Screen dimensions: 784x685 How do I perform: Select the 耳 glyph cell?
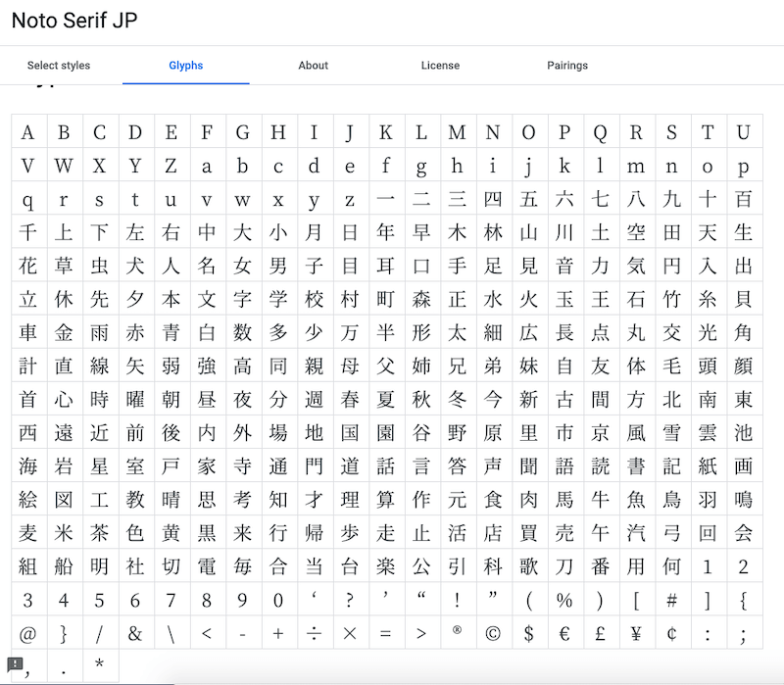[x=387, y=265]
